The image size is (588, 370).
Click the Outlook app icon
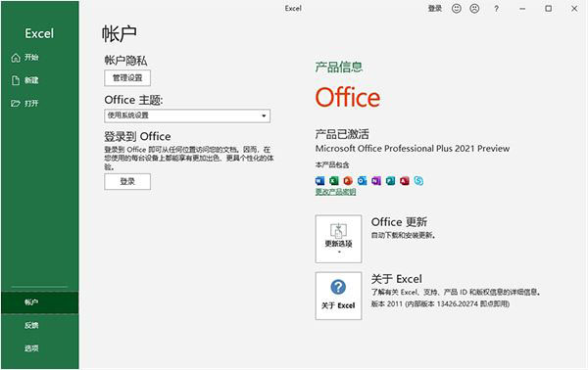pyautogui.click(x=362, y=181)
